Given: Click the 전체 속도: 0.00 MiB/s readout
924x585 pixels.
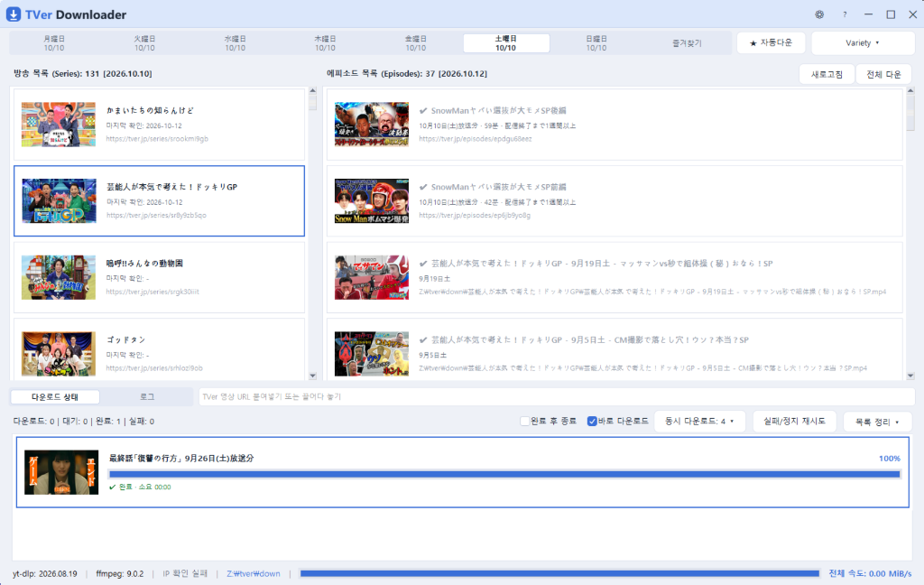Looking at the screenshot, I should (x=871, y=574).
